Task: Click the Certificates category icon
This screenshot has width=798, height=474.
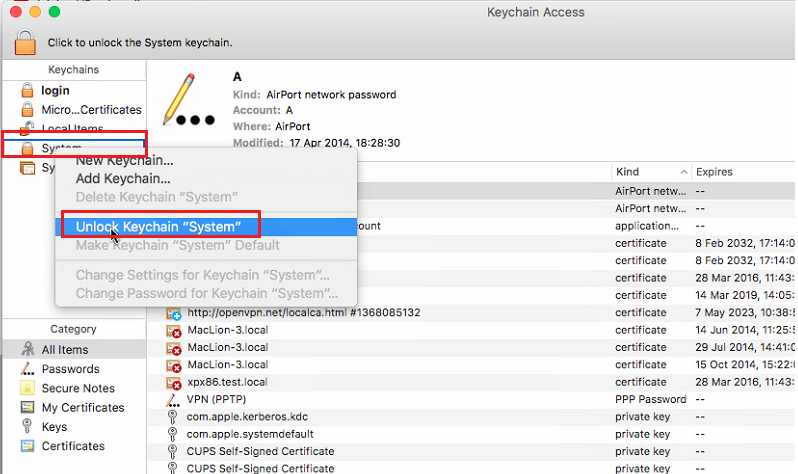Action: coord(27,446)
